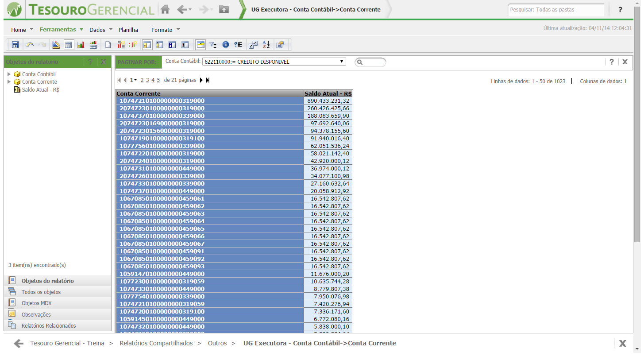The image size is (644, 356).
Task: Go to page 2 link
Action: pyautogui.click(x=142, y=80)
